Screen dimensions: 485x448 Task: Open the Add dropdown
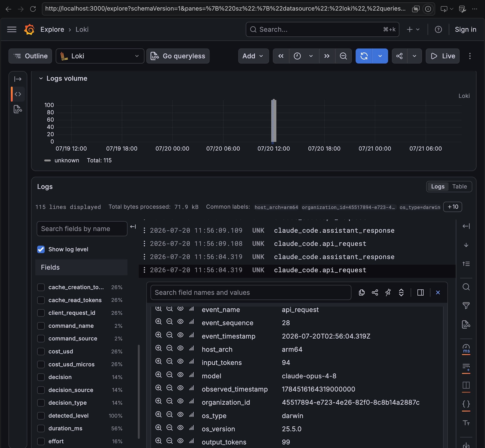coord(253,56)
